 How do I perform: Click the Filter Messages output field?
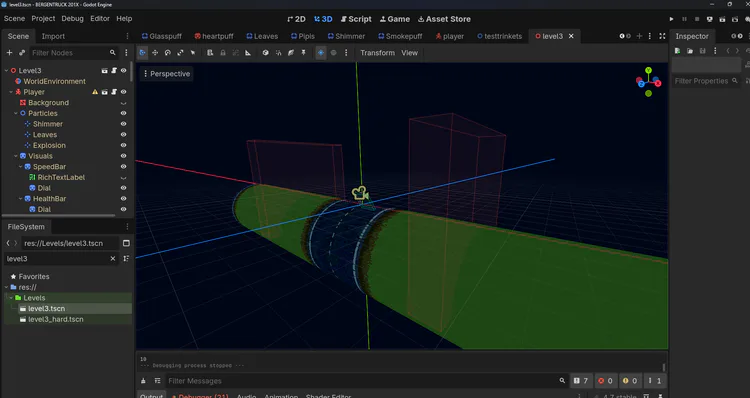click(366, 381)
